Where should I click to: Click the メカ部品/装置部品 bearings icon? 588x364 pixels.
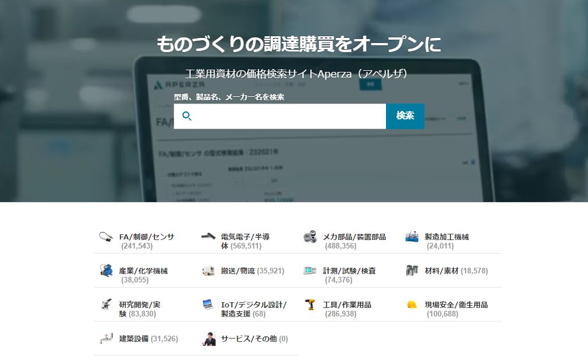click(310, 237)
